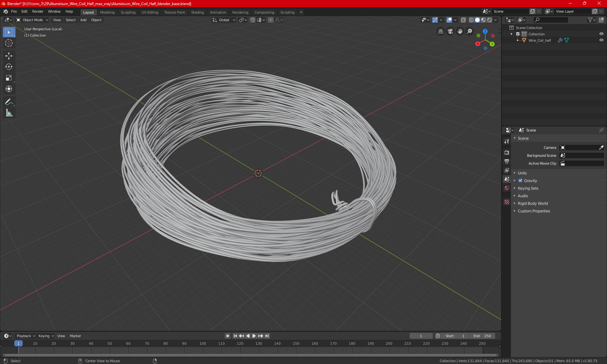This screenshot has width=607, height=364.
Task: Open the World properties tab icon
Action: click(507, 188)
